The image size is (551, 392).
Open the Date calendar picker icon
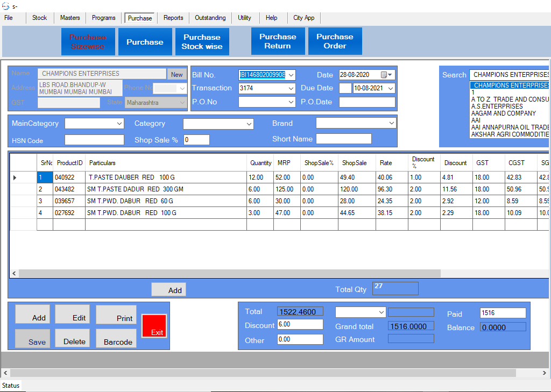[x=384, y=75]
